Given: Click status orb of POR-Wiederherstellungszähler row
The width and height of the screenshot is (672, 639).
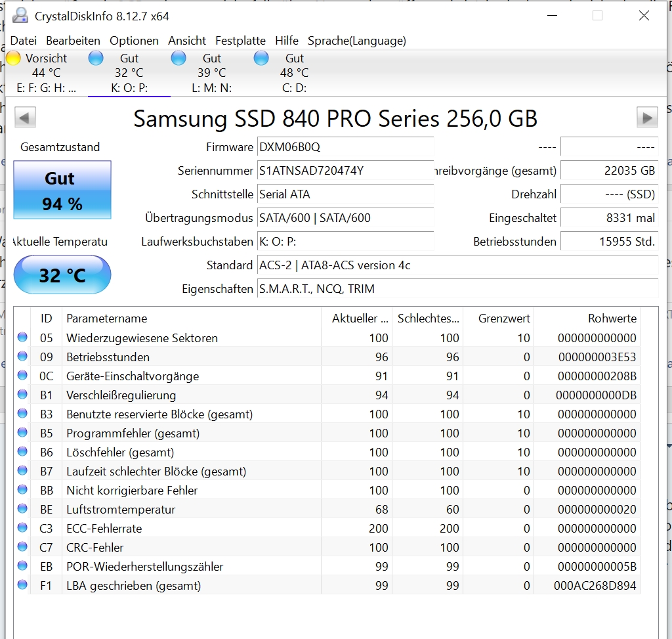Looking at the screenshot, I should coord(22,566).
